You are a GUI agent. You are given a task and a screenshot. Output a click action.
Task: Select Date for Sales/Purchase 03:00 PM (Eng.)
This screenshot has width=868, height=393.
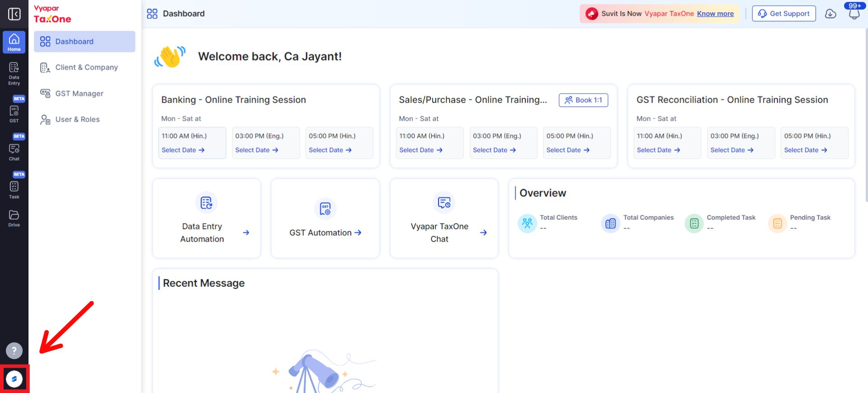coord(494,150)
